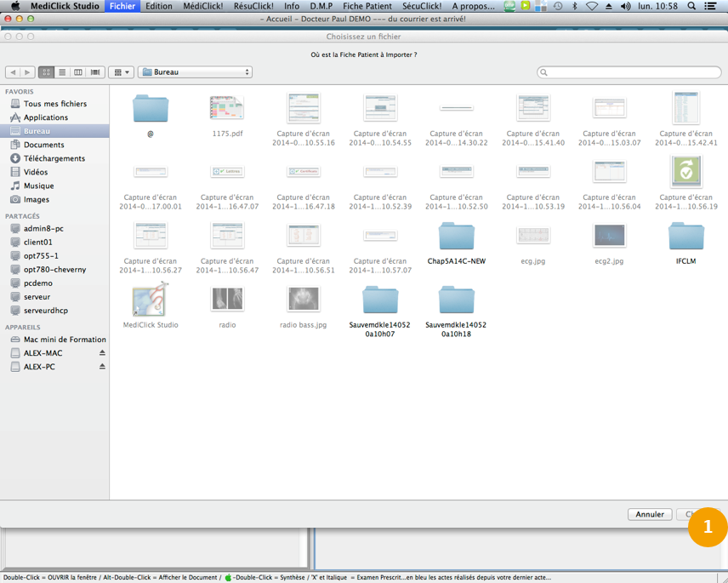Click the Spotlight search magnifier icon
Image resolution: width=728 pixels, height=583 pixels.
pos(691,6)
